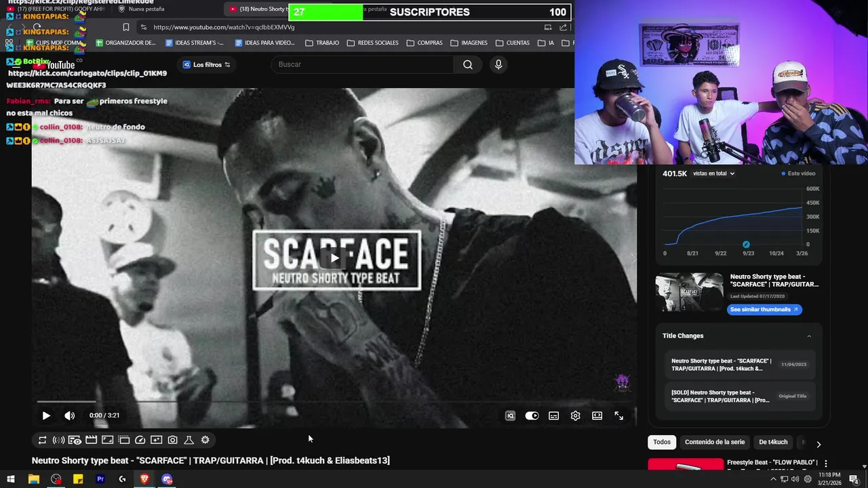868x488 pixels.
Task: Open the flask experiments icon below the player
Action: (189, 440)
